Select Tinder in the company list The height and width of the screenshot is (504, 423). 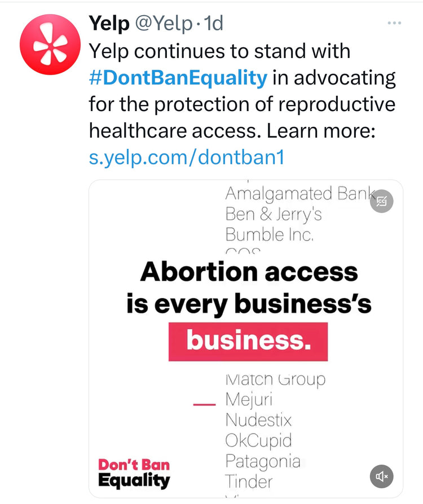249,481
